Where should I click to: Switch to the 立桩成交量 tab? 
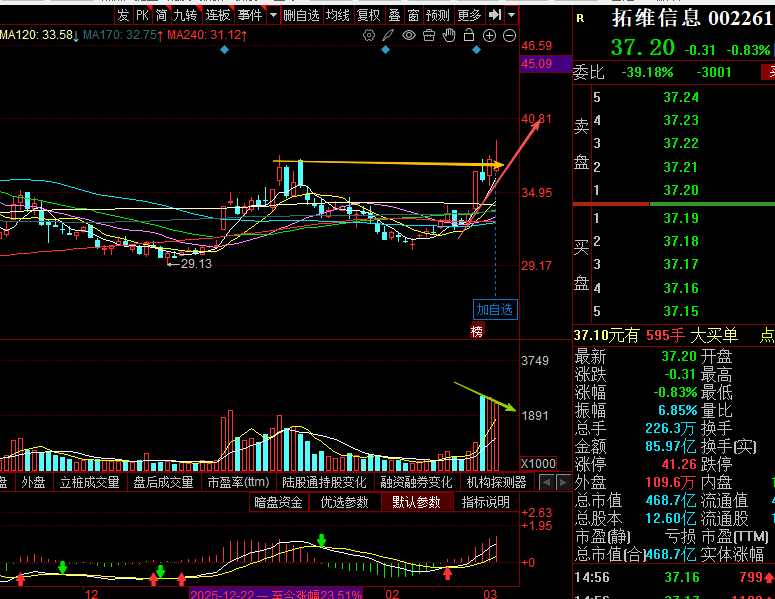[x=89, y=482]
